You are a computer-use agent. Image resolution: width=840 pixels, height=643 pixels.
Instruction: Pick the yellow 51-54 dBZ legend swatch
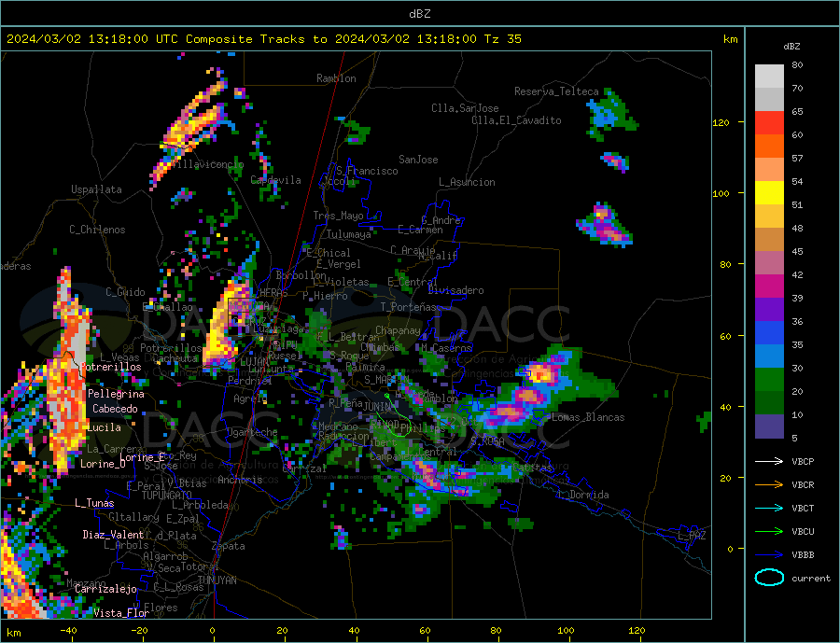click(769, 193)
